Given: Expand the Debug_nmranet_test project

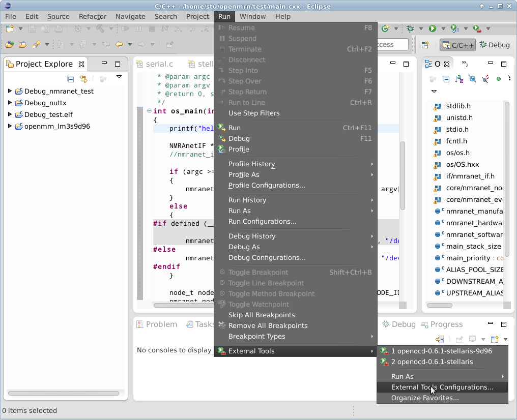Looking at the screenshot, I should [x=10, y=91].
